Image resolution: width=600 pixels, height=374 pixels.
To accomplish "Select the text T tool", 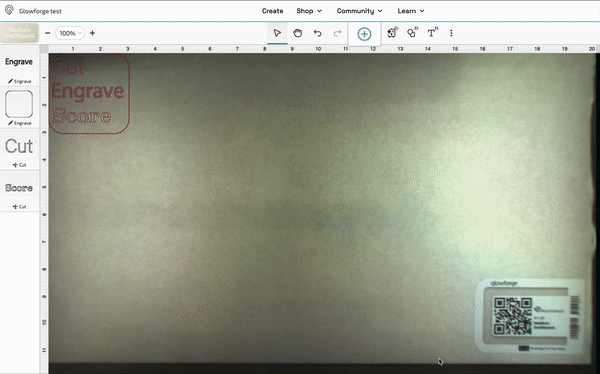I will click(x=432, y=33).
